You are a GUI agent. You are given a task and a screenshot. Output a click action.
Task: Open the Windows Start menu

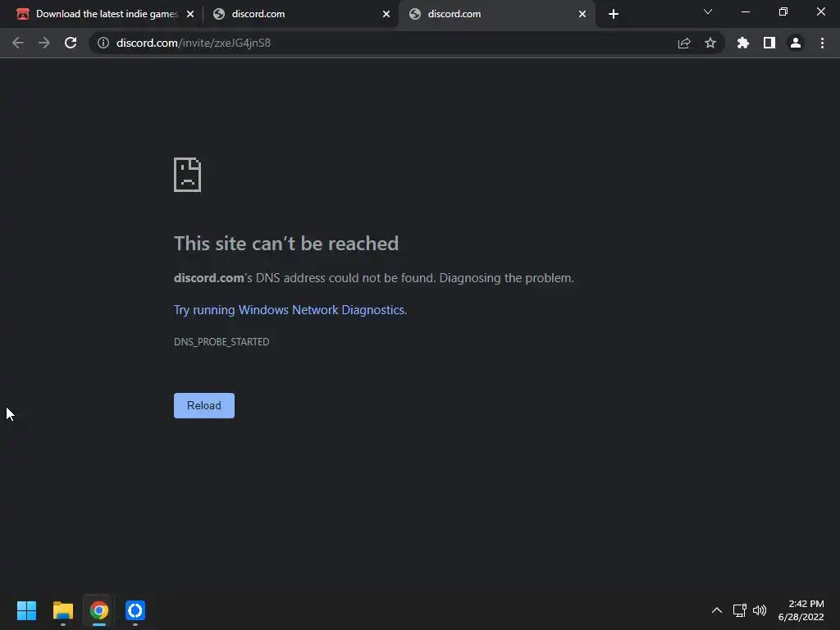[x=26, y=610]
